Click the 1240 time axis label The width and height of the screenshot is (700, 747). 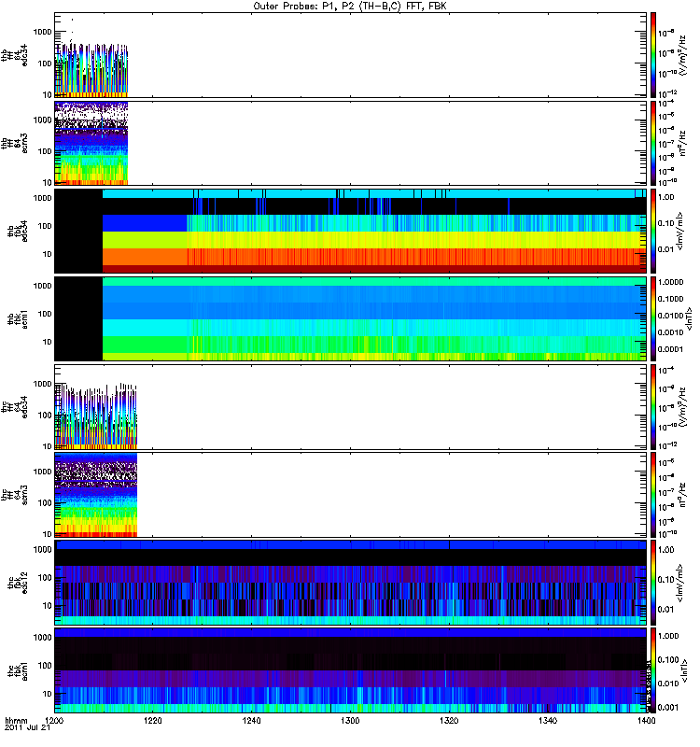[251, 720]
